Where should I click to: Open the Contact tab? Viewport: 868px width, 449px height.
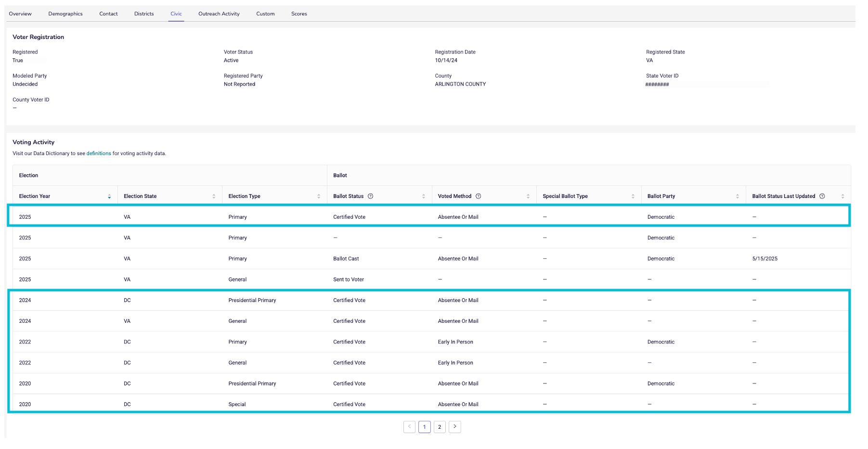(108, 14)
